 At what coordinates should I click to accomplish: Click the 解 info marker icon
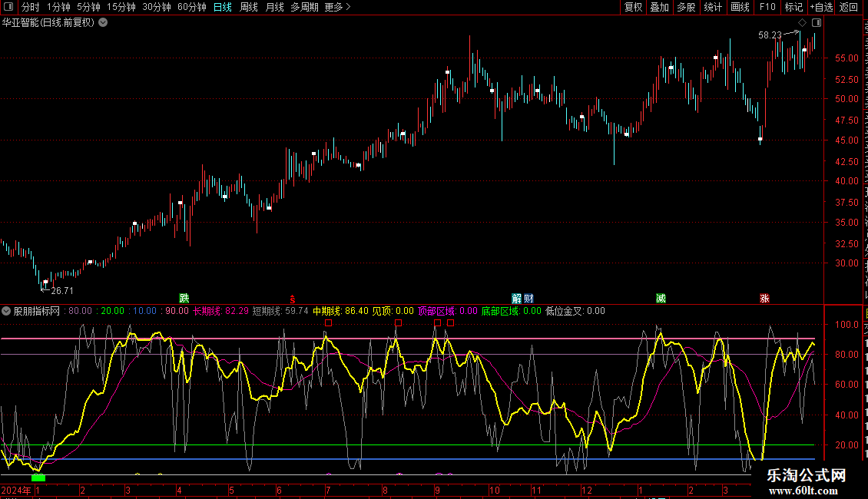coord(516,298)
